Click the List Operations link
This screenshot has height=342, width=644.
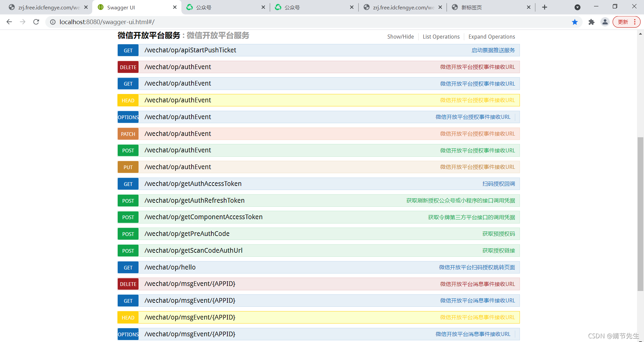441,37
